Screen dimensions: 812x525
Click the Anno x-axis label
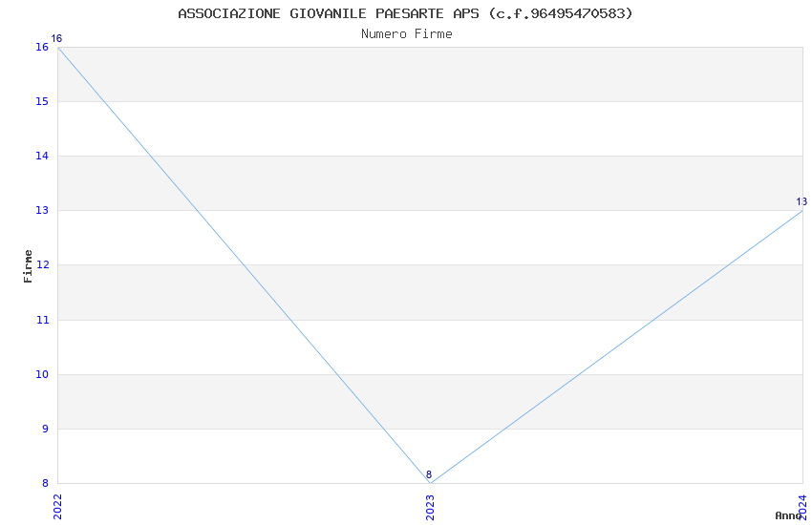click(x=788, y=515)
